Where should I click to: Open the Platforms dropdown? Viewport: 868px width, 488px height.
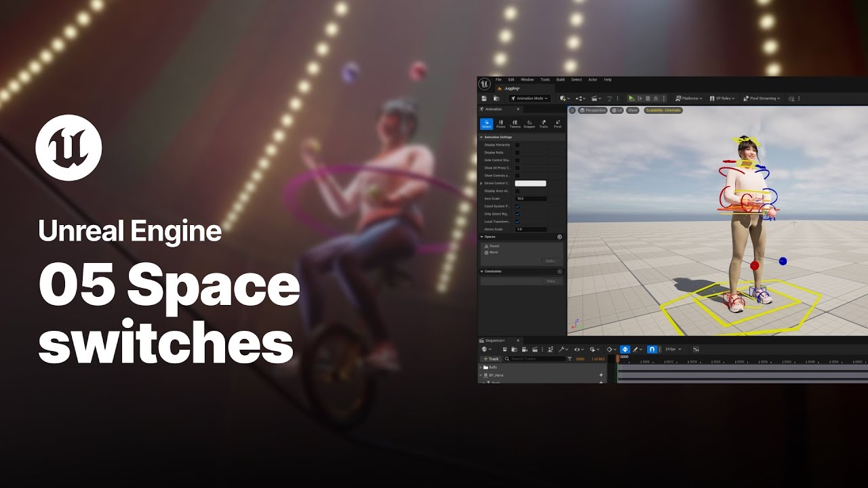[688, 98]
